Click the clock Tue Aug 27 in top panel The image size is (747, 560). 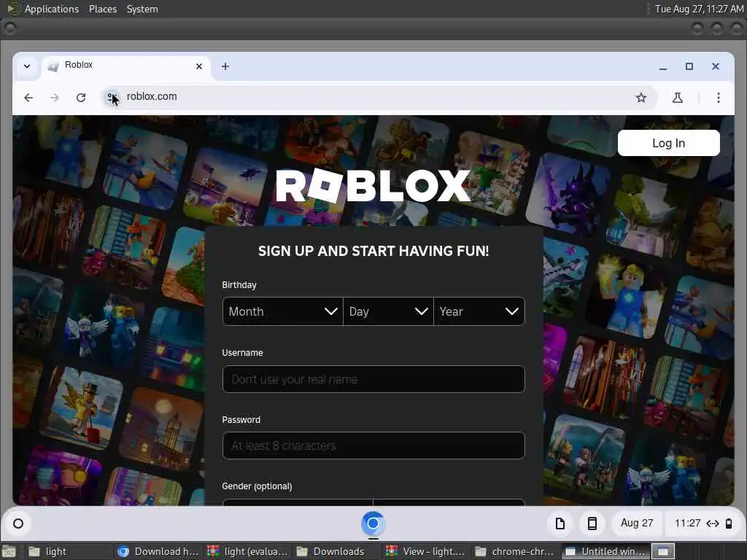point(698,9)
